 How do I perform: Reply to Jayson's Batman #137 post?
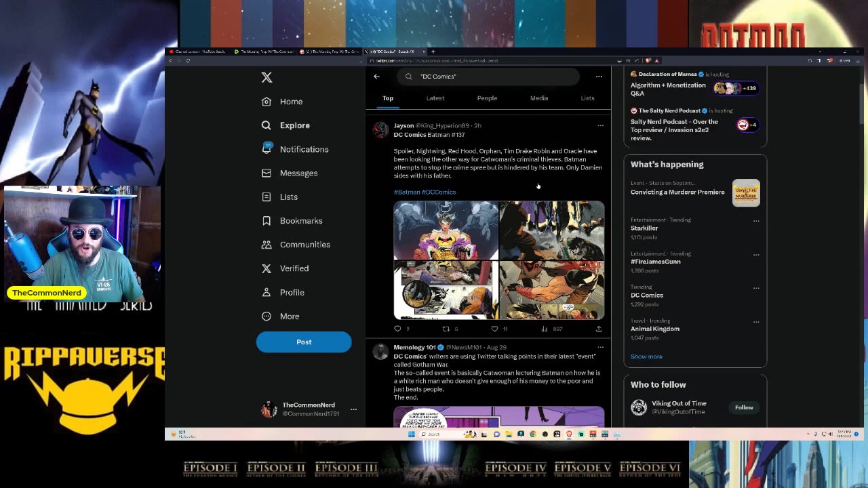click(x=398, y=329)
